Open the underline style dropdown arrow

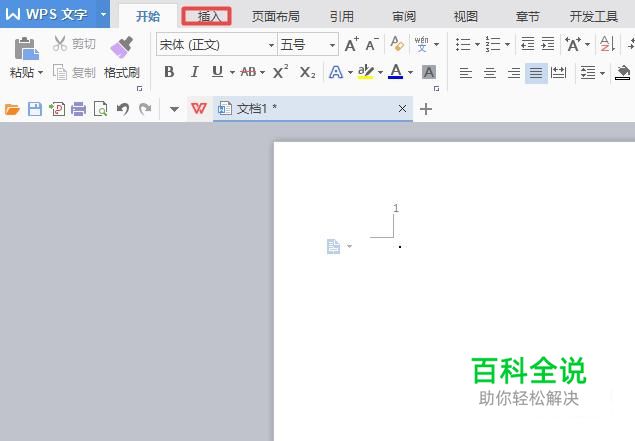[232, 73]
